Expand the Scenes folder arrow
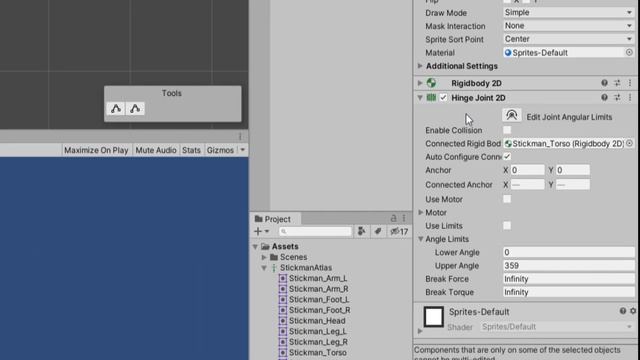 264,257
